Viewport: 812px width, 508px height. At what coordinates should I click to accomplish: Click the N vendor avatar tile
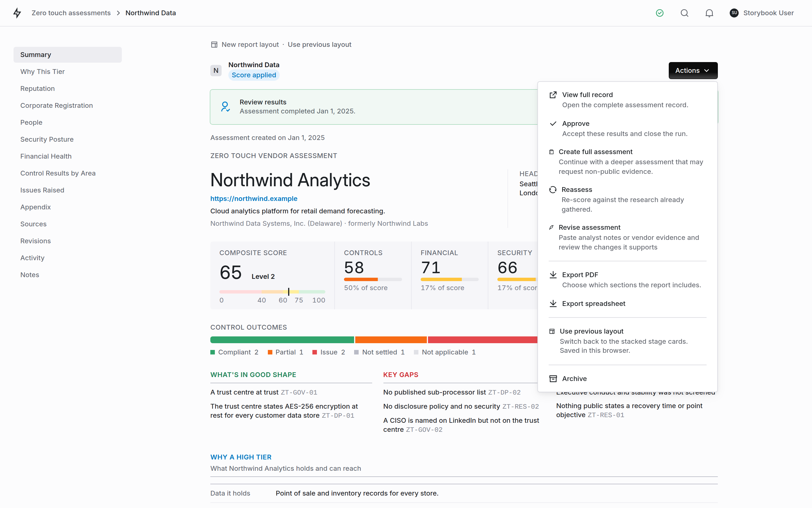(x=216, y=71)
